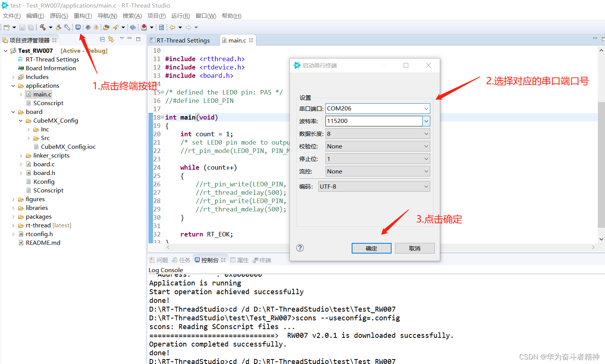
Task: Select main.c in the project tree
Action: pos(42,95)
